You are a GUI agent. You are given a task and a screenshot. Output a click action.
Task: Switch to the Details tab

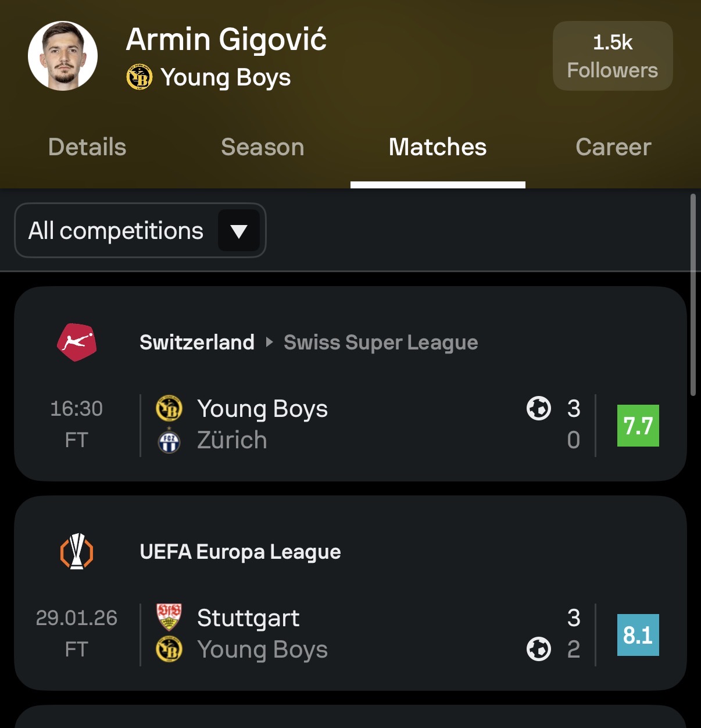[87, 147]
